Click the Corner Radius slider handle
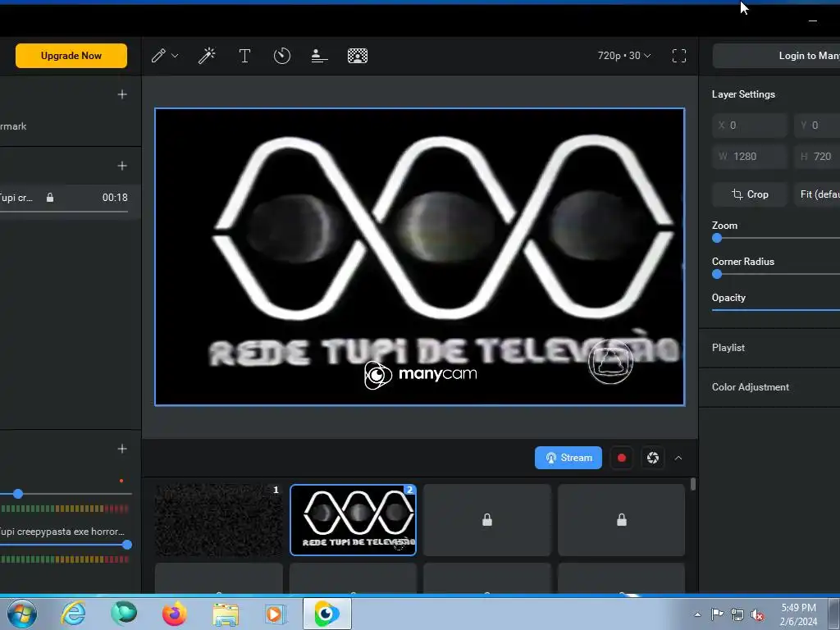840x630 pixels. (x=717, y=274)
